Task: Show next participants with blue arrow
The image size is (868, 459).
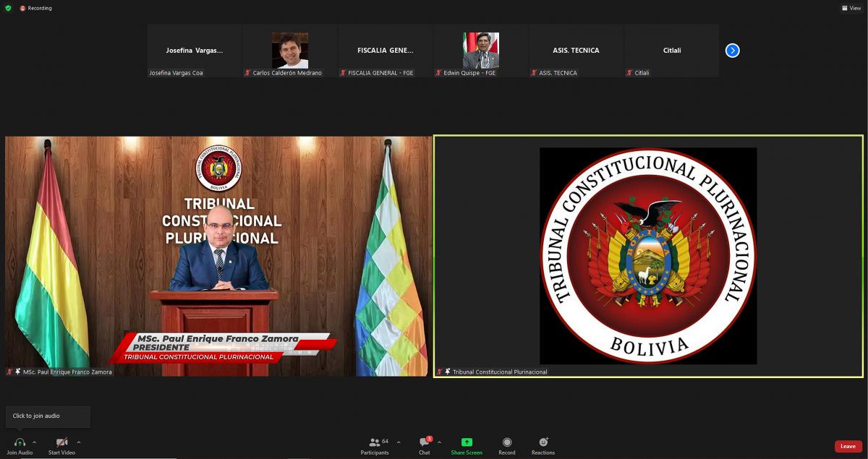Action: tap(732, 51)
